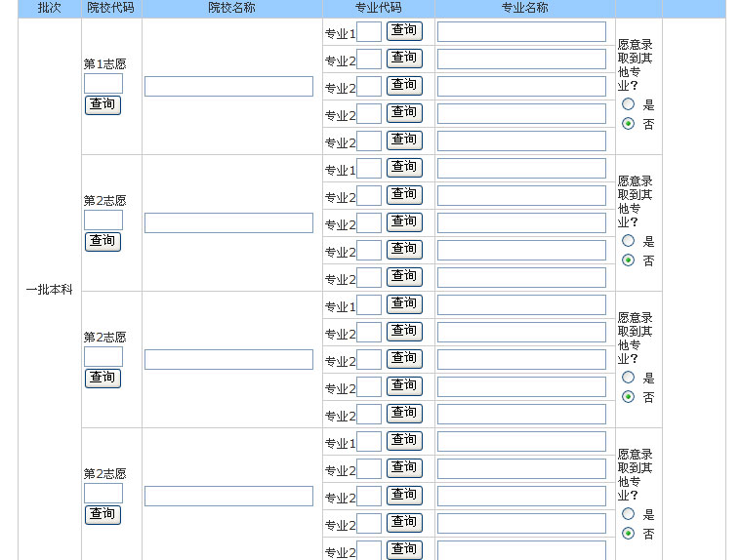
Task: Focus 院校代码 input under the last 第2志愿
Action: tap(103, 493)
